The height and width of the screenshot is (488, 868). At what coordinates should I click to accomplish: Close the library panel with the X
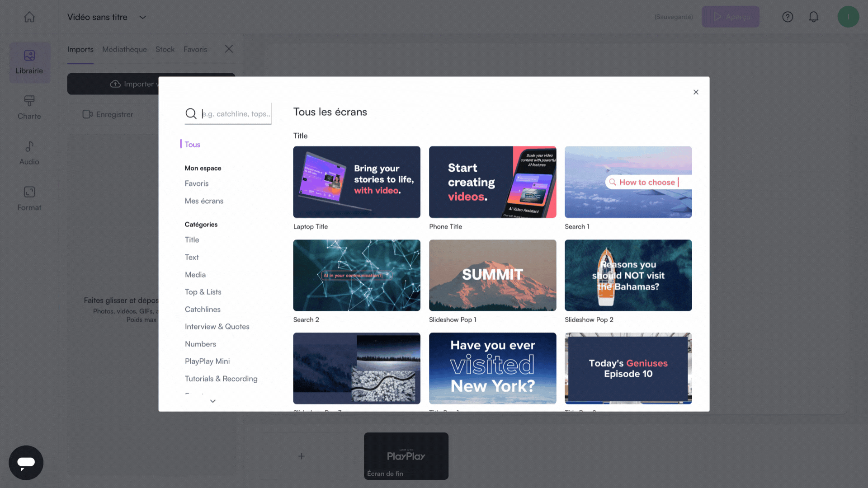point(229,49)
